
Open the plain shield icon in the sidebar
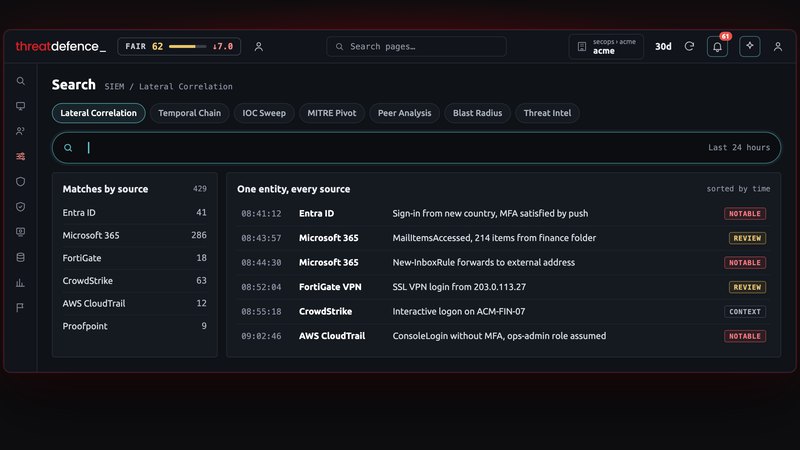click(20, 182)
